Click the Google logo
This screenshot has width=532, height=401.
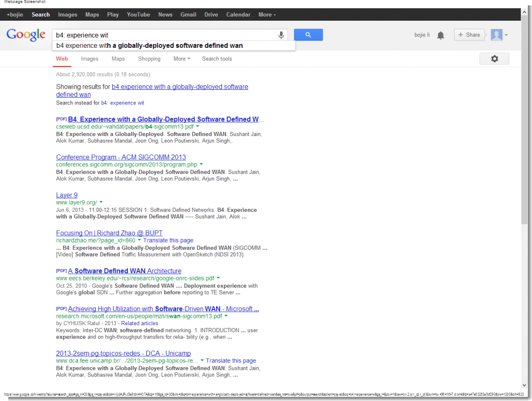[x=25, y=35]
